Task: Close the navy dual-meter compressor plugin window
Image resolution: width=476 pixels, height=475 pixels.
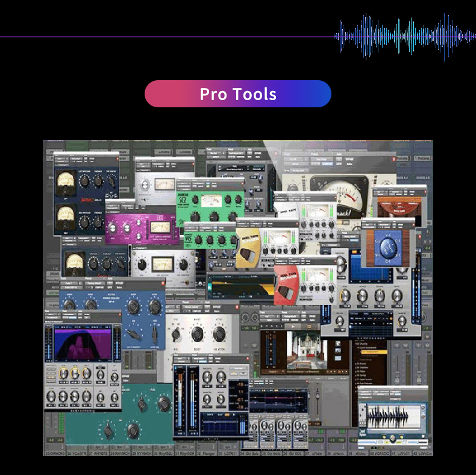Action: (x=117, y=159)
